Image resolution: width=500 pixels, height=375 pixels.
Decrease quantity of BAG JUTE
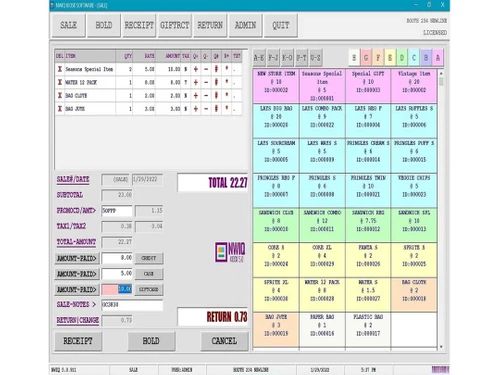tap(206, 109)
